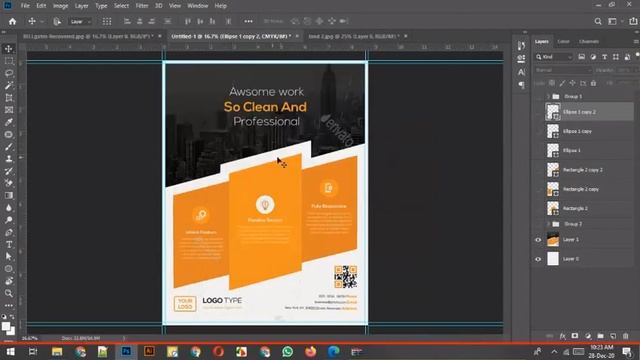The image size is (640, 360).
Task: Open the Character panel icon
Action: click(x=521, y=72)
